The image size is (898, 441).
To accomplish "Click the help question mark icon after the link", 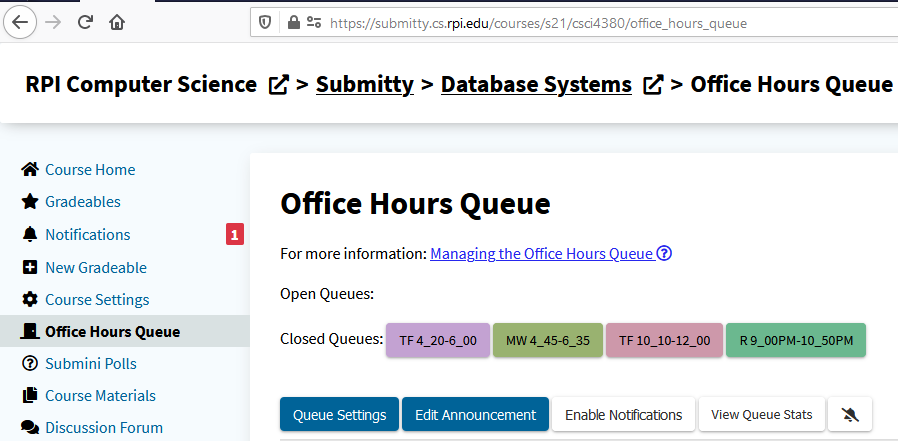I will [664, 253].
